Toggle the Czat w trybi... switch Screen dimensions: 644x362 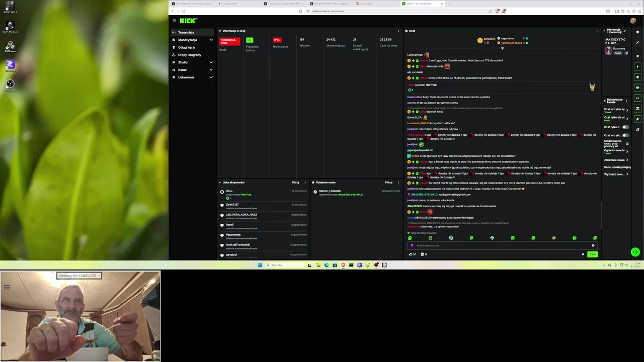pos(625,135)
